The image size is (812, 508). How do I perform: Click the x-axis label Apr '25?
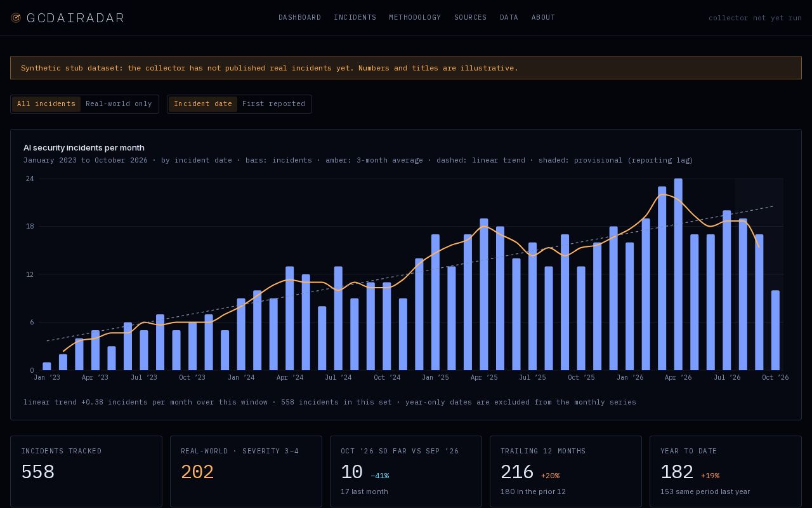click(x=484, y=378)
